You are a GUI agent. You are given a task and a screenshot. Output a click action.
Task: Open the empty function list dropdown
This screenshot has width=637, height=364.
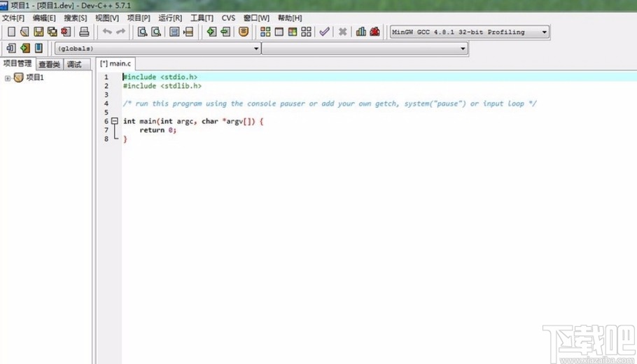click(463, 49)
